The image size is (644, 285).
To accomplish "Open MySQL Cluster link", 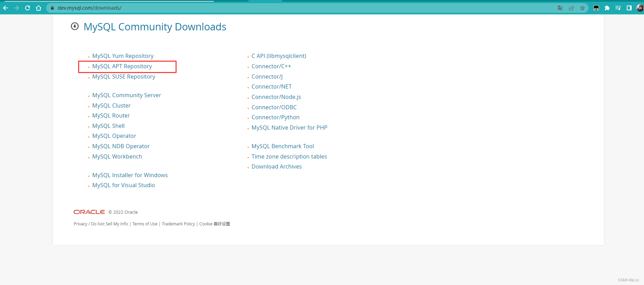I will 111,105.
